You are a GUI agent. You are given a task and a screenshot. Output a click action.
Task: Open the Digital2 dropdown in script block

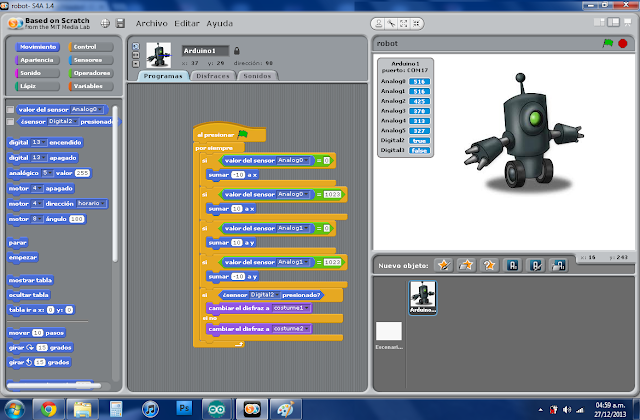tap(264, 295)
